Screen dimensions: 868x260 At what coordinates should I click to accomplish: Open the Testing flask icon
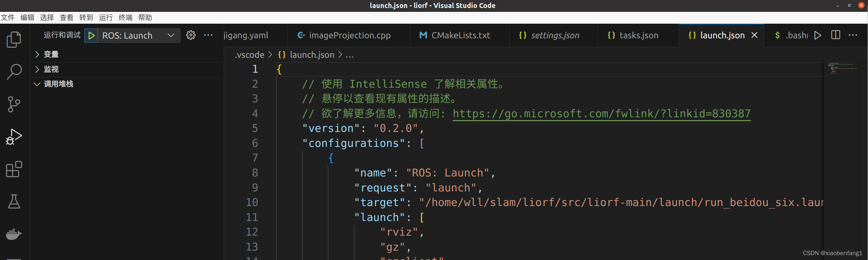[14, 202]
